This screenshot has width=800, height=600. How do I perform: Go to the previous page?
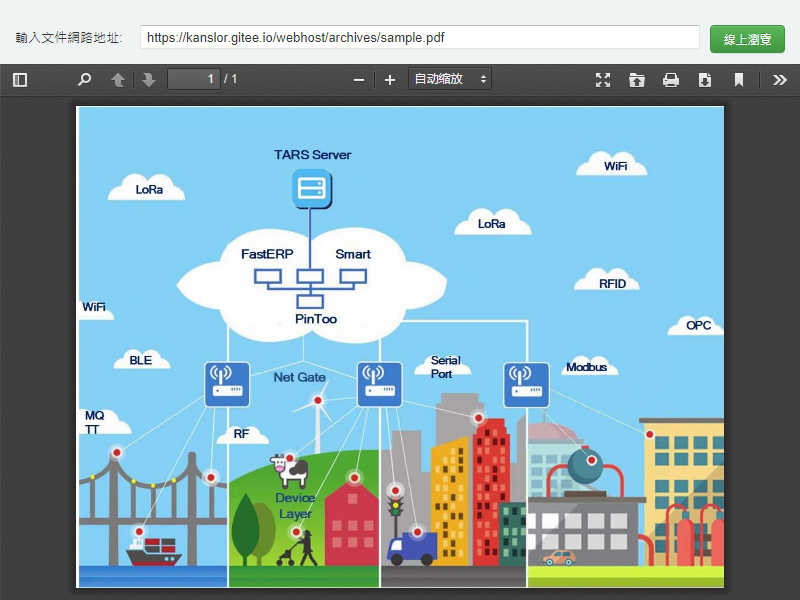[x=118, y=80]
